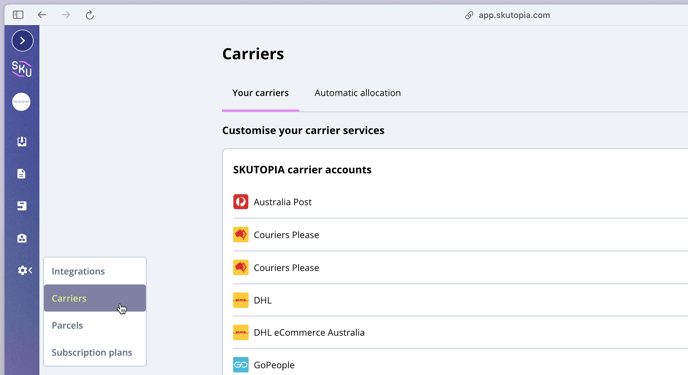
Task: Select the DHL carrier text
Action: coord(262,300)
